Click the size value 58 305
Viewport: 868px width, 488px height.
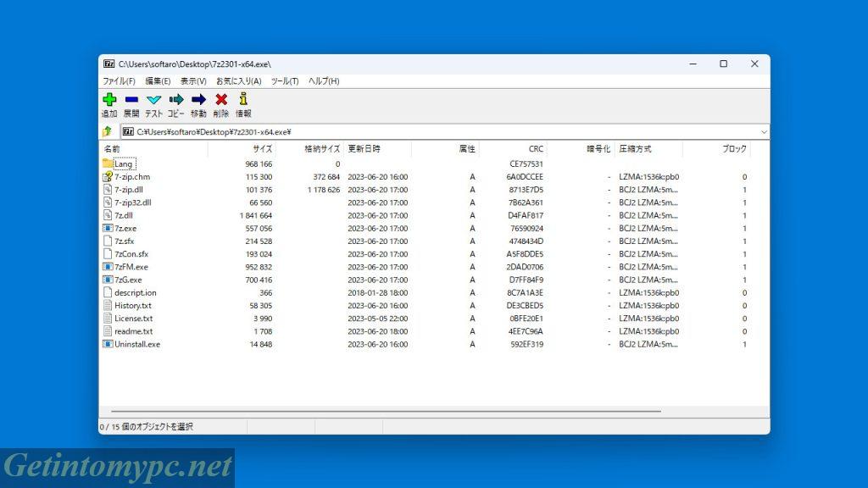(261, 305)
